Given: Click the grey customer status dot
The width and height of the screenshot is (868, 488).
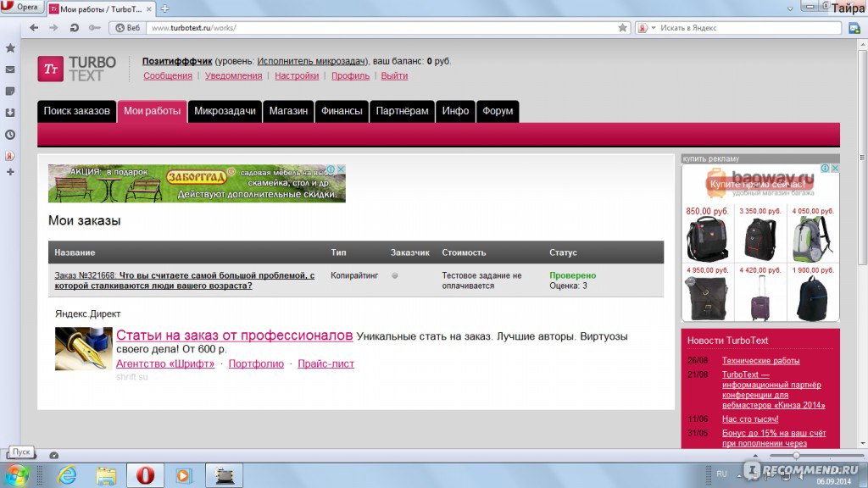Looking at the screenshot, I should (395, 275).
